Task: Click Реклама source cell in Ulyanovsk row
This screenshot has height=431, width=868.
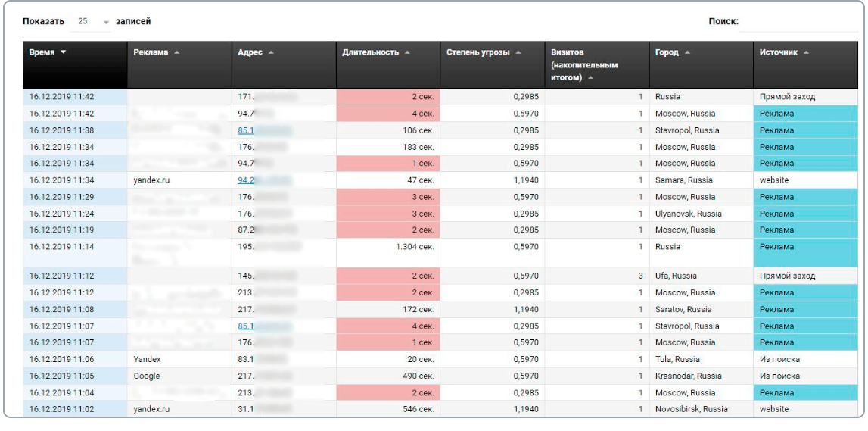Action: 806,214
